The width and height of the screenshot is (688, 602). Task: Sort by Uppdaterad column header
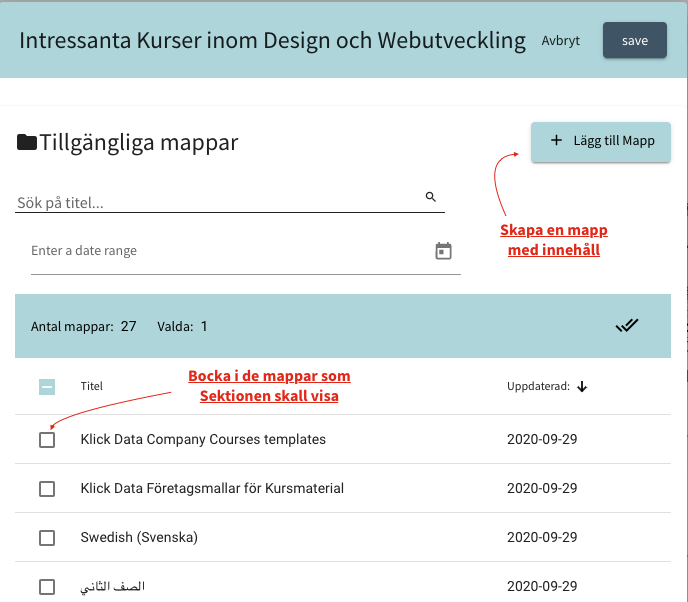[x=538, y=387]
